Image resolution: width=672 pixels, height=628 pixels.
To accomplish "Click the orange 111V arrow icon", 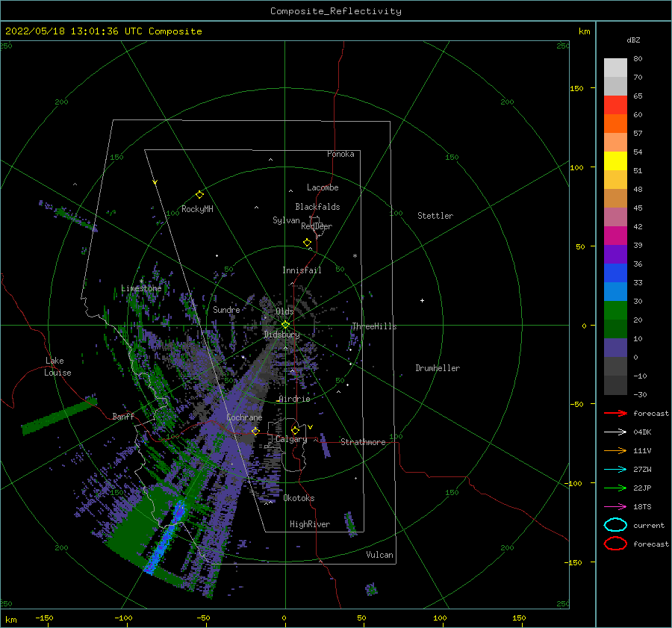I will pyautogui.click(x=615, y=450).
